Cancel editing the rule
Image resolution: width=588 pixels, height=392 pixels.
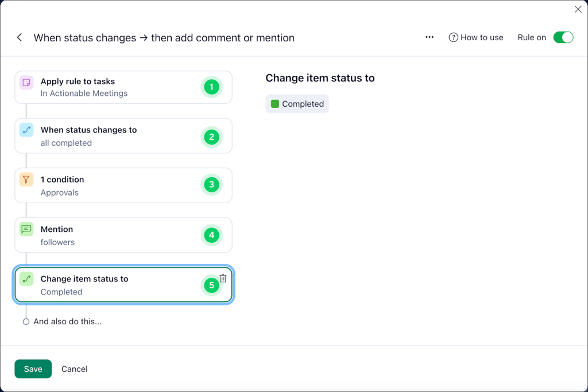pyautogui.click(x=74, y=369)
